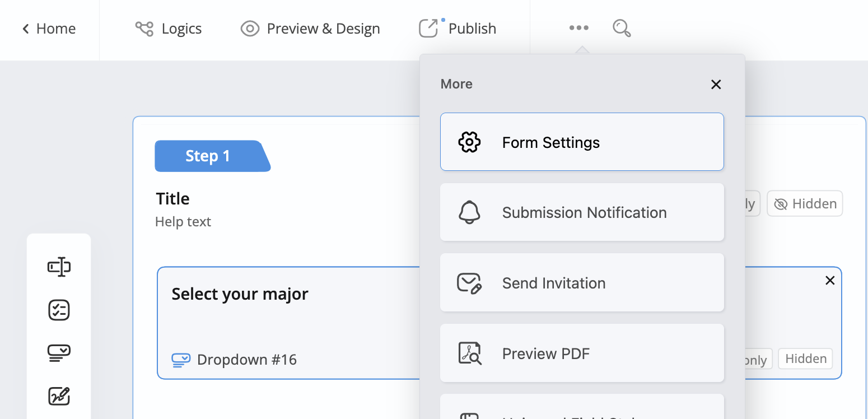Open the three-dots more menu
Viewport: 868px width, 419px height.
(578, 28)
